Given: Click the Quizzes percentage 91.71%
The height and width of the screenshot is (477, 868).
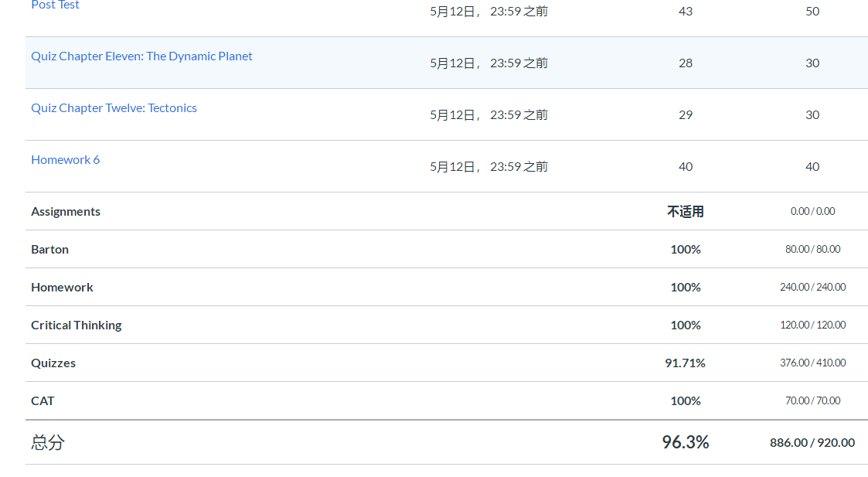Looking at the screenshot, I should (685, 363).
